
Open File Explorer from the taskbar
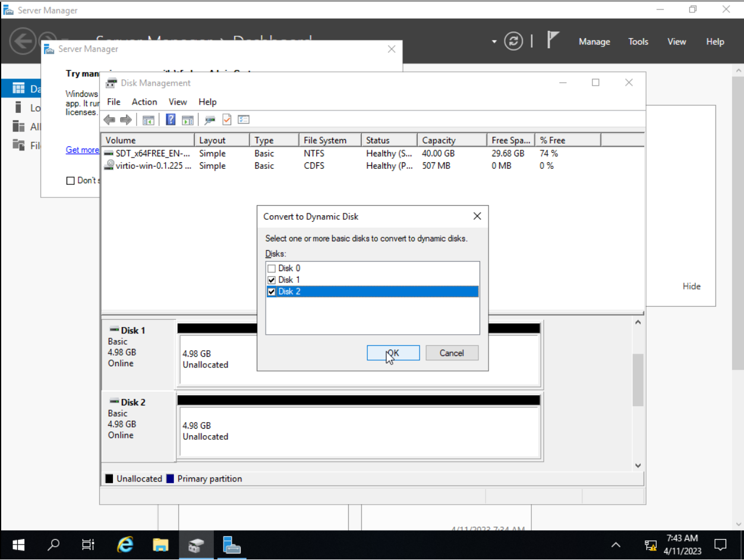tap(160, 545)
